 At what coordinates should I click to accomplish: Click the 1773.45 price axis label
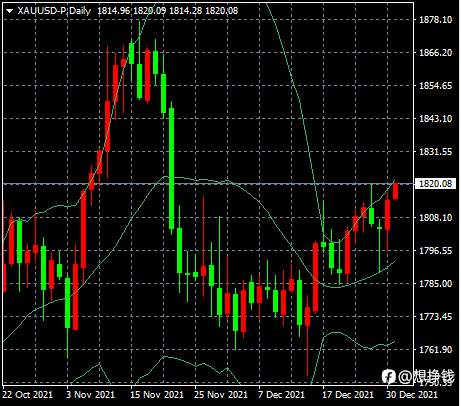click(435, 317)
